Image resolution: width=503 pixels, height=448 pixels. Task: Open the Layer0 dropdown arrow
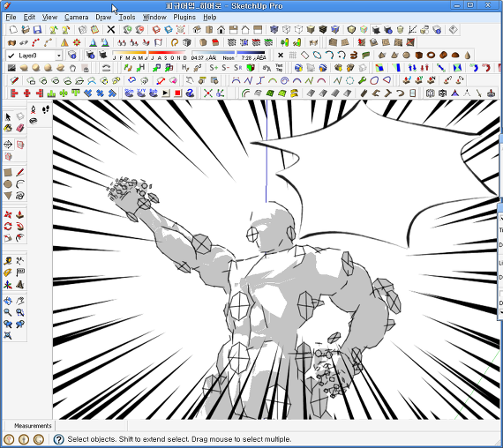pyautogui.click(x=59, y=56)
